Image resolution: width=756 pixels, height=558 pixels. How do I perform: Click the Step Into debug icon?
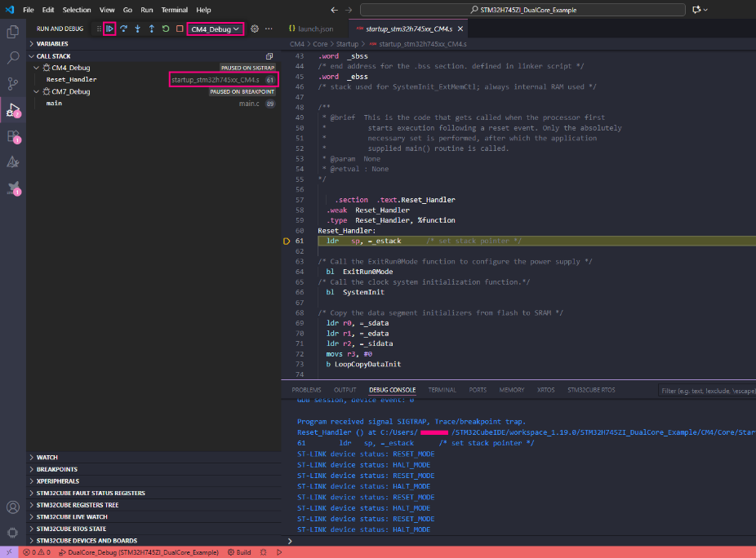[x=137, y=29]
